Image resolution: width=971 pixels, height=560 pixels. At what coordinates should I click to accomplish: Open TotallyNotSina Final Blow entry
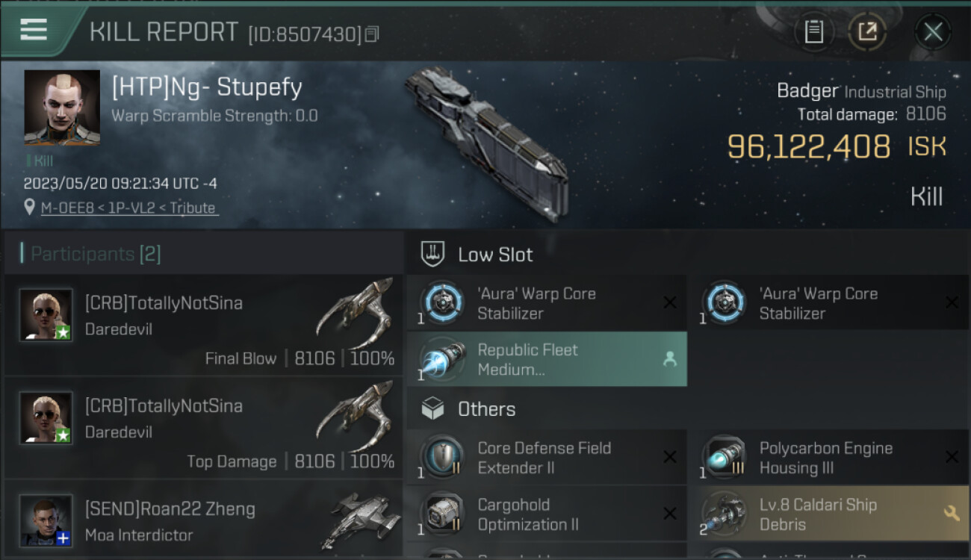pos(203,326)
